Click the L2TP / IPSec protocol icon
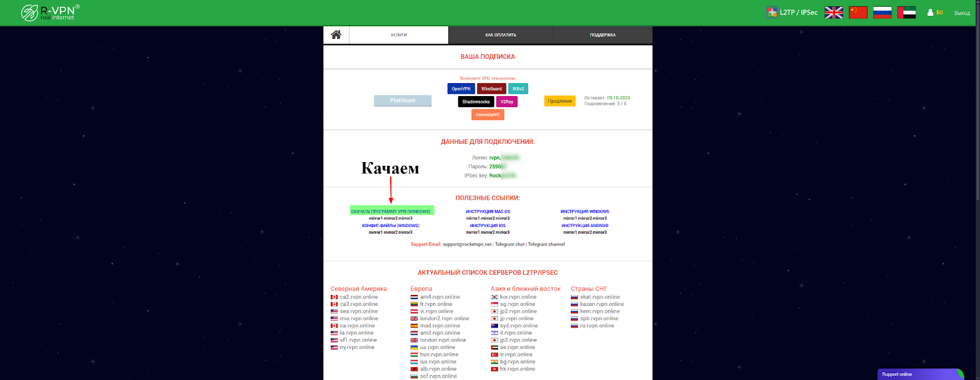Image resolution: width=980 pixels, height=380 pixels. pyautogui.click(x=772, y=12)
